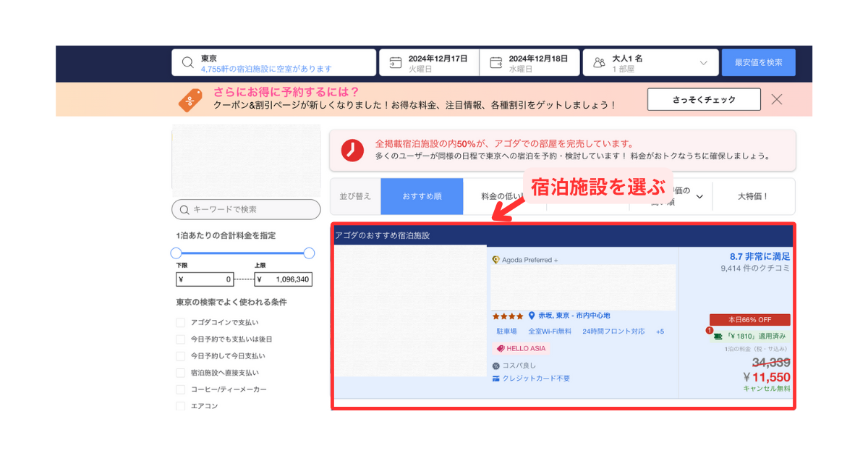Click the ¥11,550 price
868x456 pixels.
tap(766, 377)
